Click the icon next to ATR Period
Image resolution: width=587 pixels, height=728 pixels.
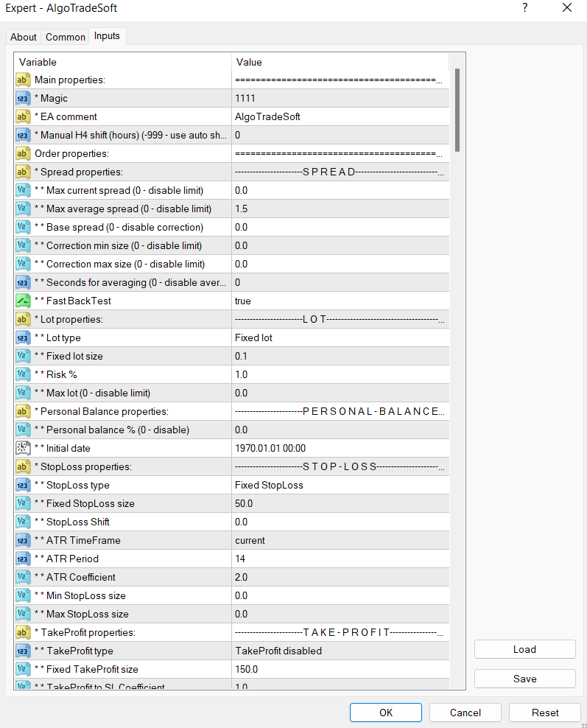(23, 559)
